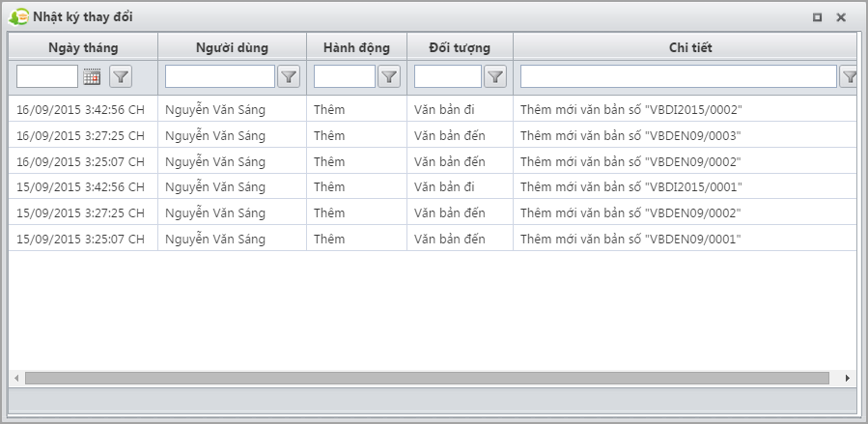This screenshot has width=868, height=424.
Task: Open the date picker calendar icon
Action: tap(93, 77)
